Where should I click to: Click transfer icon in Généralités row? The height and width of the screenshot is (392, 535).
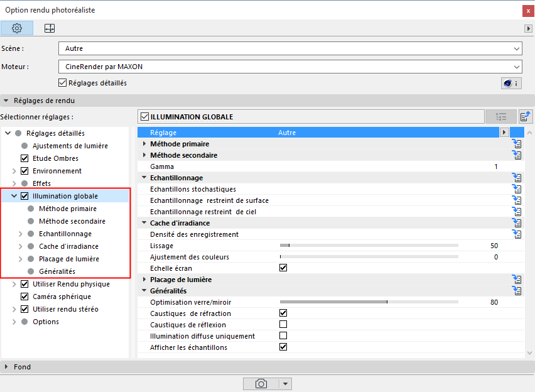point(517,291)
